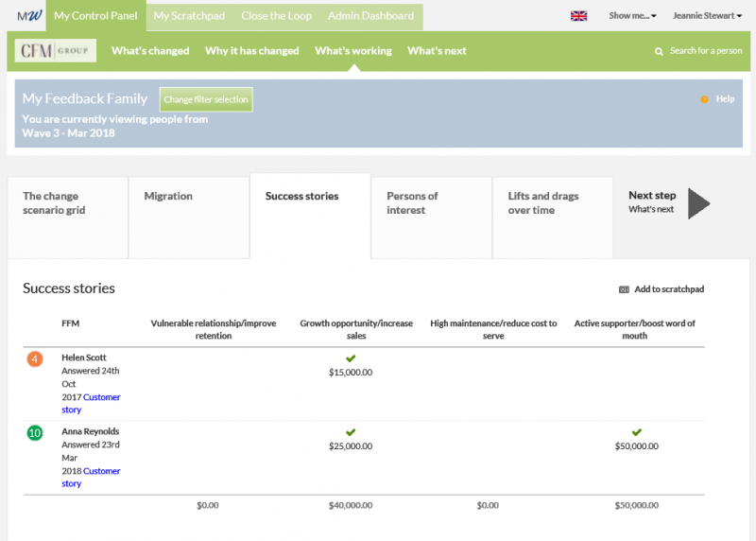Screen dimensions: 756x541
Task: Click the MW logo icon
Action: coord(29,15)
